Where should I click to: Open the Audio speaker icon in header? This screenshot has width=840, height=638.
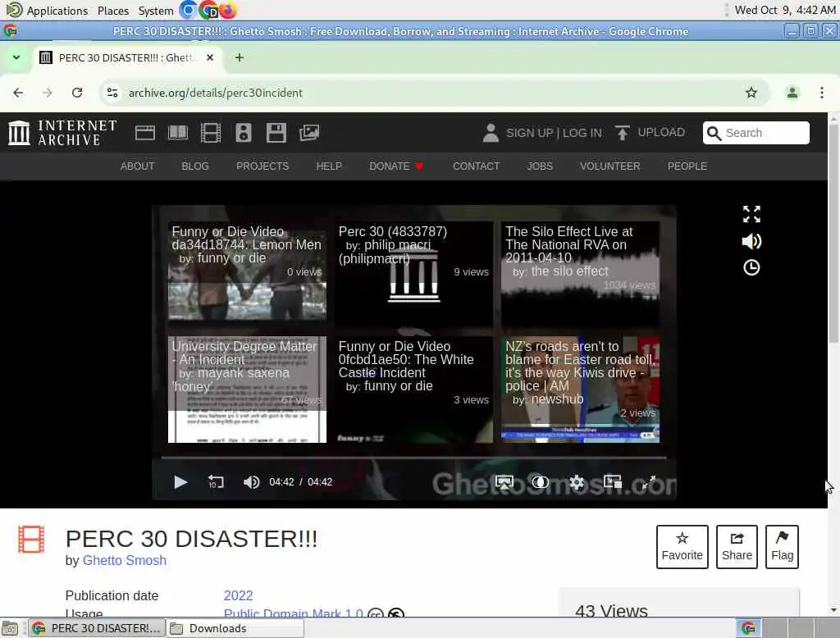pos(243,133)
